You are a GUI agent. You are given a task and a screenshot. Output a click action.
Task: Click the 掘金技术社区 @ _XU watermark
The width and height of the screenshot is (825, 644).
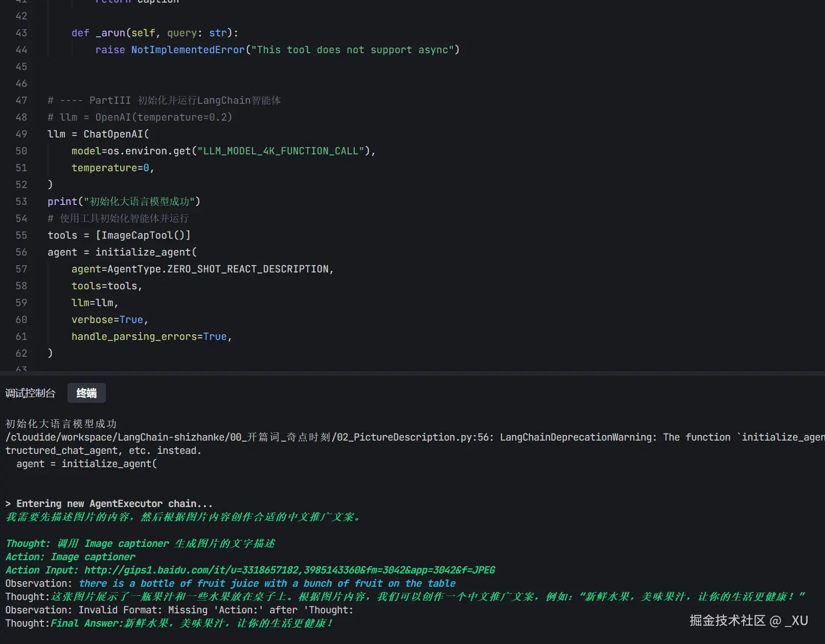(x=748, y=620)
